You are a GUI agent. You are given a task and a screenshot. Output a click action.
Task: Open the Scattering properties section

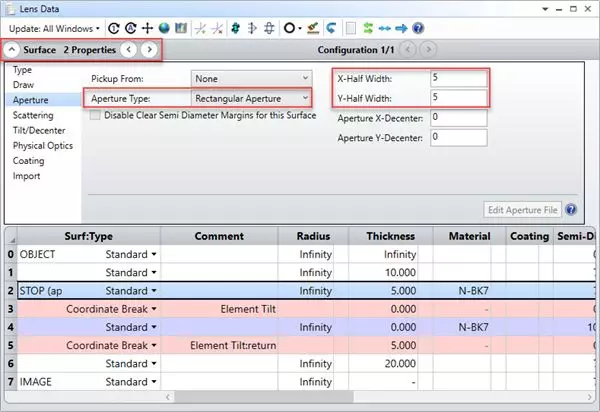(x=35, y=116)
